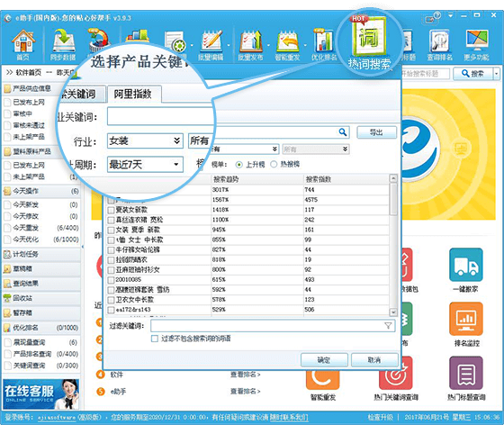Toggle 过滤不包含搜索词的词语 checkbox
Viewport: 504px width, 425px height.
pos(155,339)
